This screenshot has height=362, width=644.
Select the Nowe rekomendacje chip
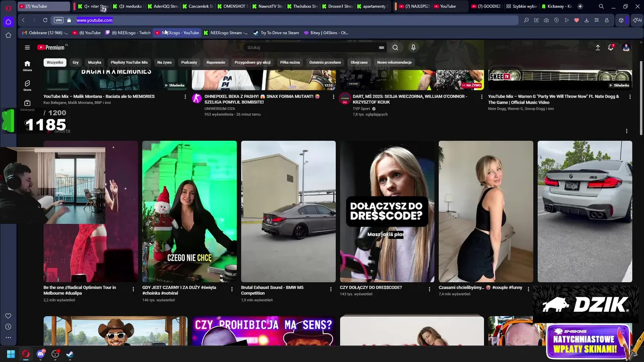pos(394,62)
